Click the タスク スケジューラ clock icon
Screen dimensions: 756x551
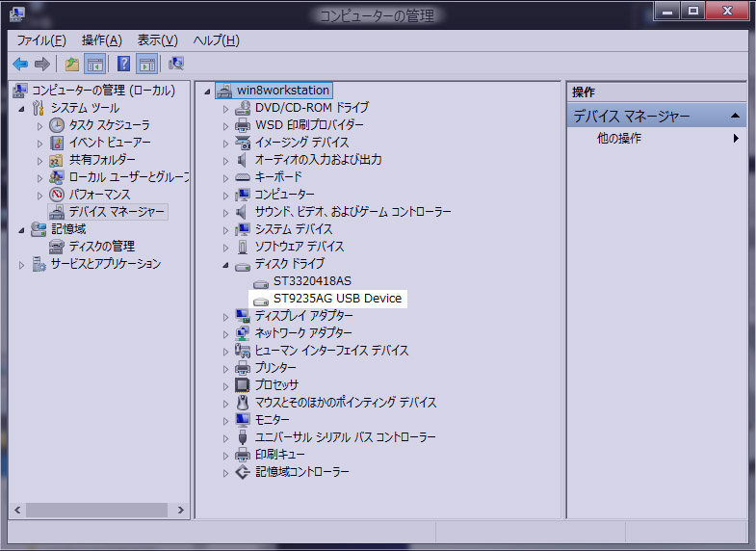pyautogui.click(x=57, y=125)
